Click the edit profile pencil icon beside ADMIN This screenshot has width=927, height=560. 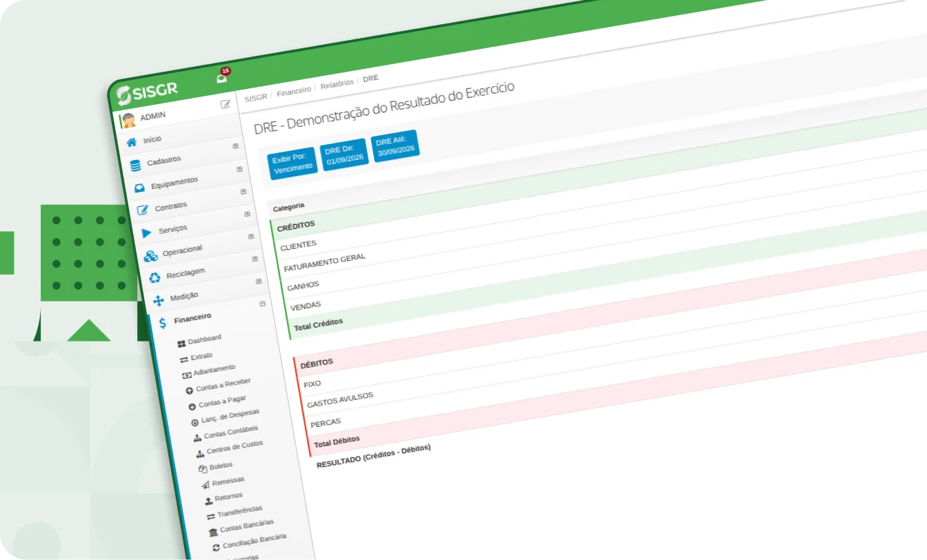[x=225, y=104]
